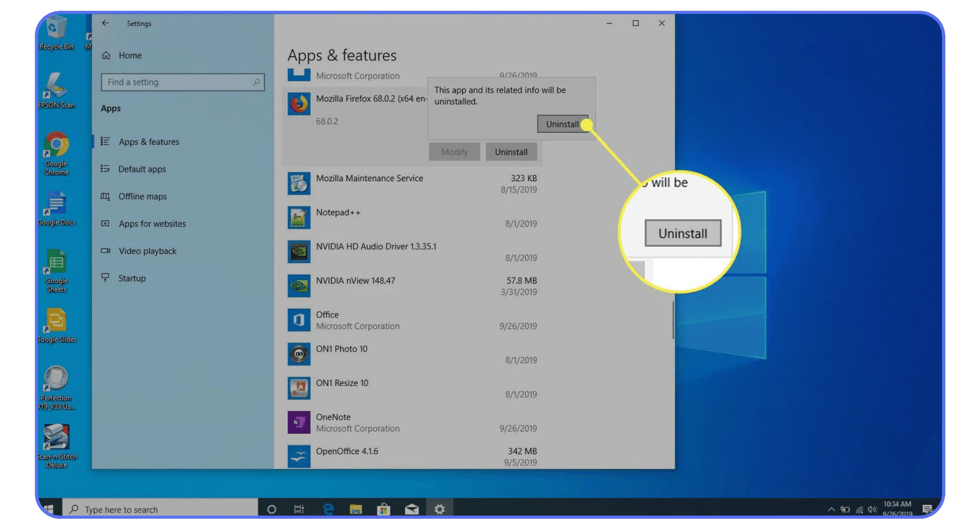Open the Startup settings page
Viewport: 980px width, 530px height.
(132, 278)
